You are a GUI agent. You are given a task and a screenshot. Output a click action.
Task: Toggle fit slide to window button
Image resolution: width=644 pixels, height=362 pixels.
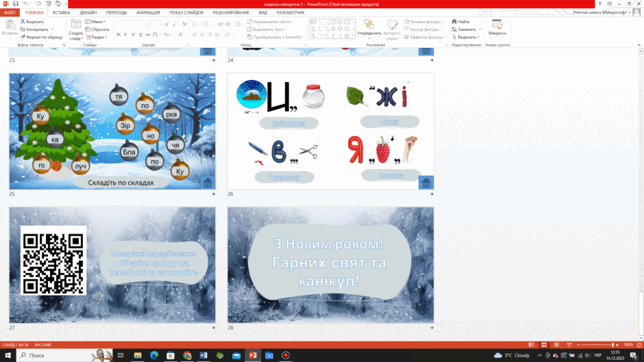click(639, 345)
